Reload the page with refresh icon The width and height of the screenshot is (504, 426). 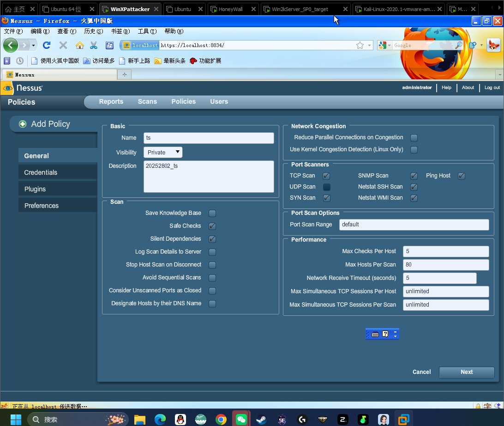(x=47, y=45)
